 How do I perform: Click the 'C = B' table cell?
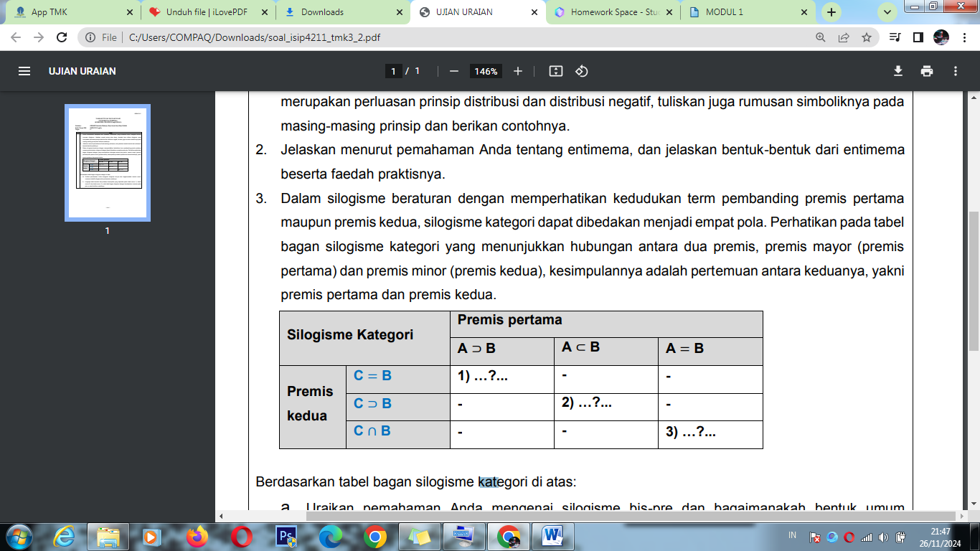click(x=398, y=380)
